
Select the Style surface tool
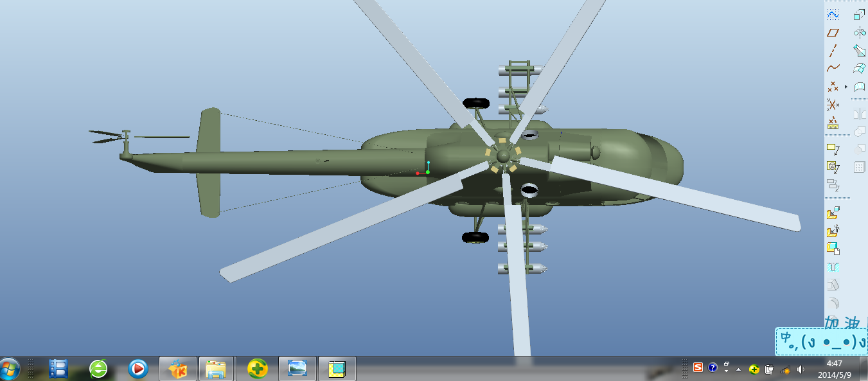[859, 86]
